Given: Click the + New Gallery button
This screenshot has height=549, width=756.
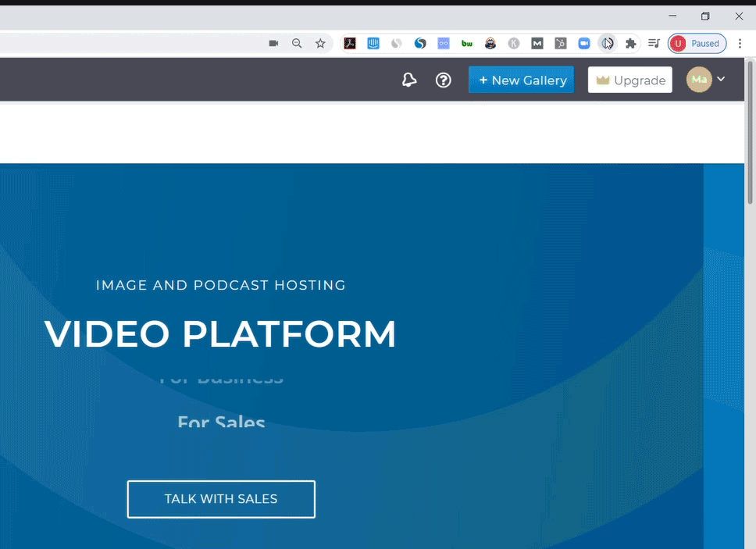Looking at the screenshot, I should click(x=521, y=80).
